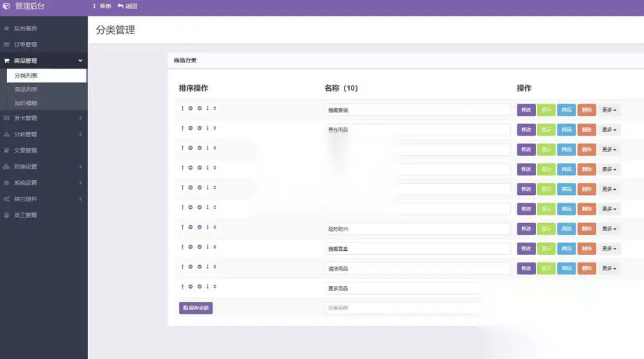
Task: Open 文章管理 in the sidebar
Action: 44,151
